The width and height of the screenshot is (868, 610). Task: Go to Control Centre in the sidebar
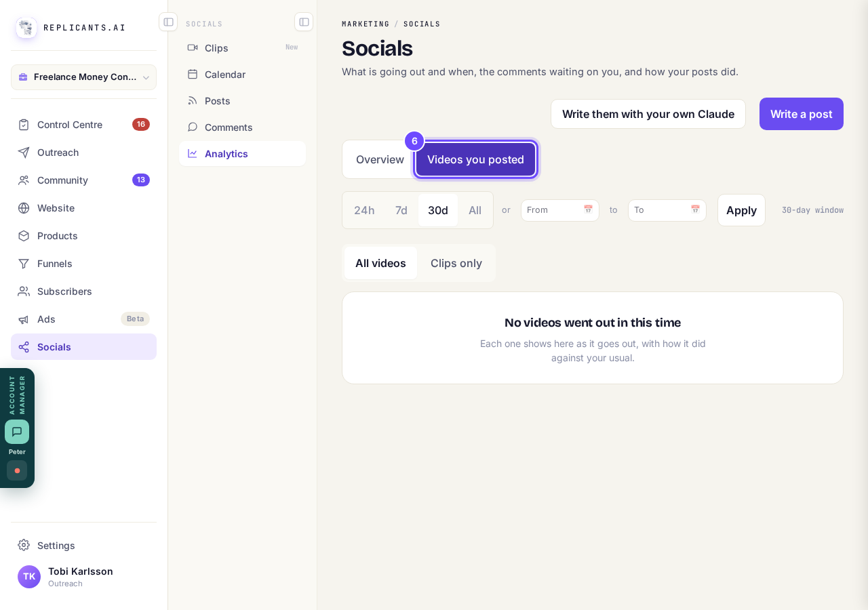(x=84, y=125)
